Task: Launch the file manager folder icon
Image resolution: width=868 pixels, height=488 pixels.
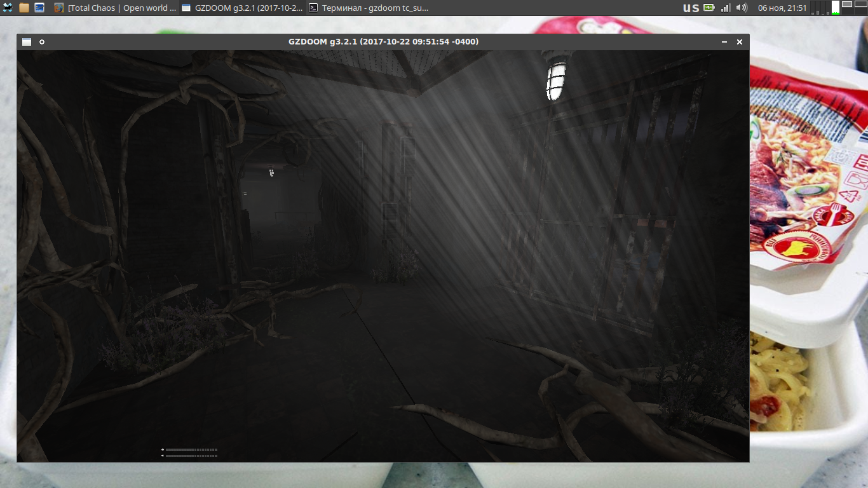Action: click(x=24, y=8)
